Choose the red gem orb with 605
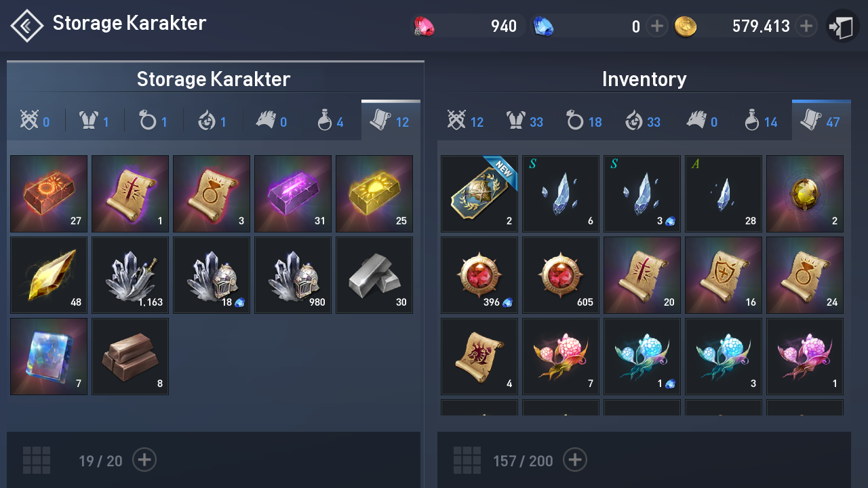The width and height of the screenshot is (868, 488). tap(561, 275)
